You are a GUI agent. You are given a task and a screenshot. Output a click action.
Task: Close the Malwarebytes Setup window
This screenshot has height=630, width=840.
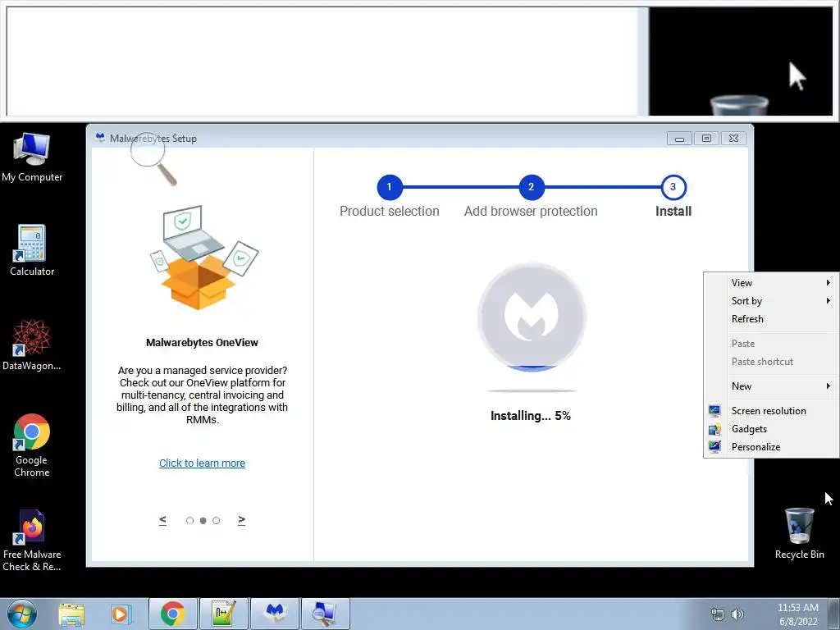click(734, 139)
